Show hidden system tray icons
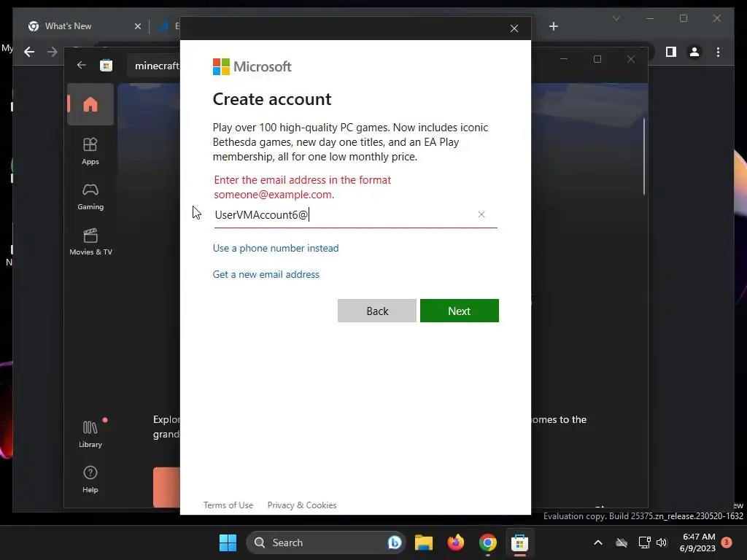The image size is (747, 560). [x=598, y=542]
